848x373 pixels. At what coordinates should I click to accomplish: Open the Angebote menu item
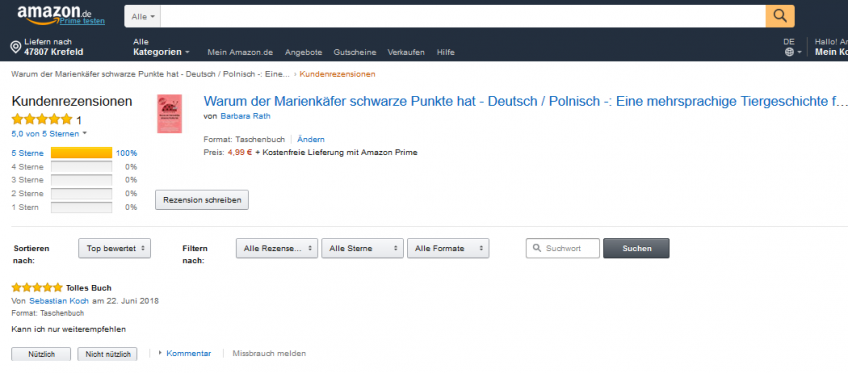pos(303,52)
